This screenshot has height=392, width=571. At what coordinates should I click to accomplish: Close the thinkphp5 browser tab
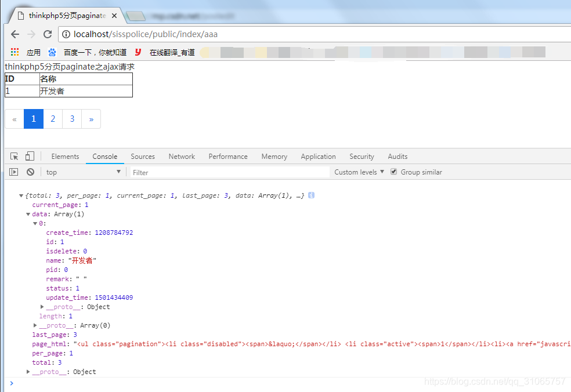pyautogui.click(x=114, y=16)
